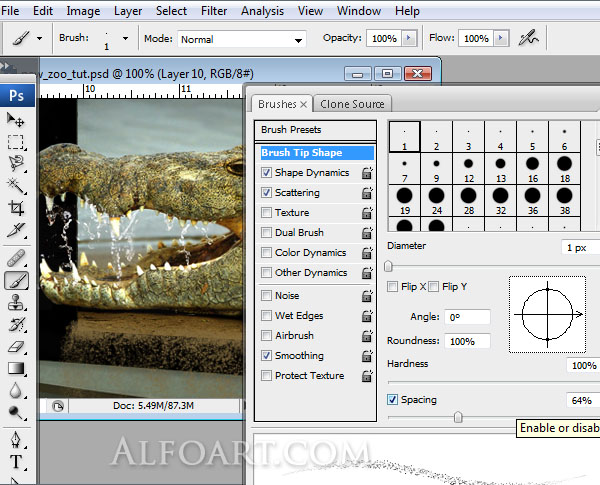600x485 pixels.
Task: Open the Brush preset picker dropdown
Action: pyautogui.click(x=125, y=38)
